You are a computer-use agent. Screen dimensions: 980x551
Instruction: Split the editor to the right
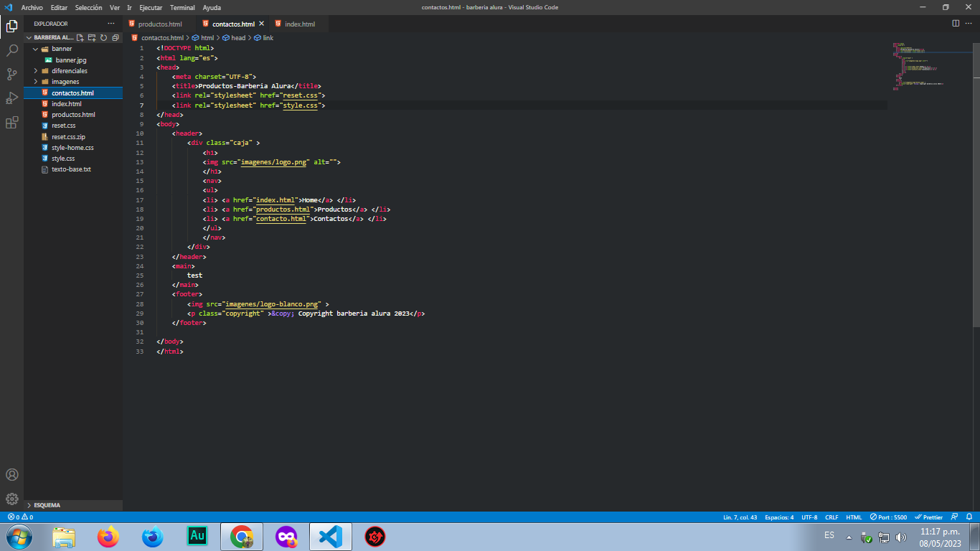point(956,24)
